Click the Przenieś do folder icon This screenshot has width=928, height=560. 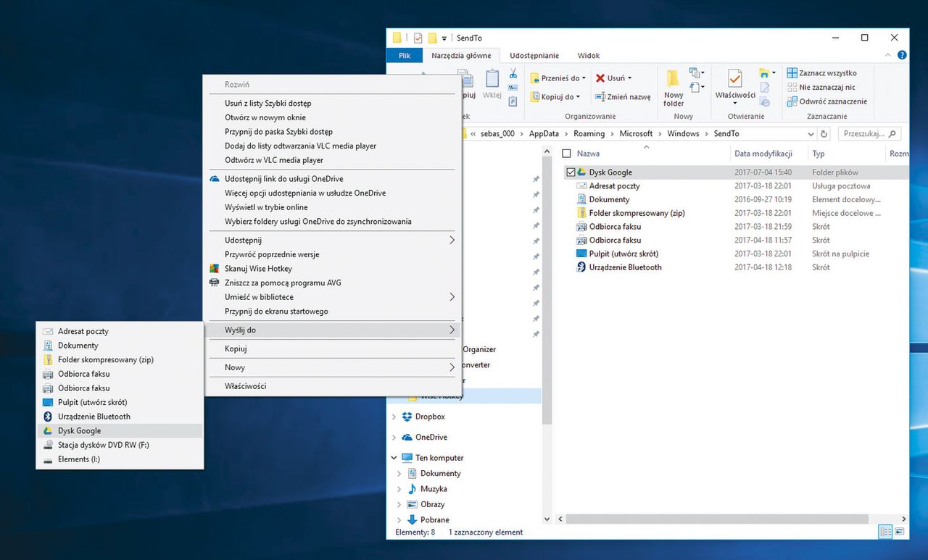pos(535,78)
